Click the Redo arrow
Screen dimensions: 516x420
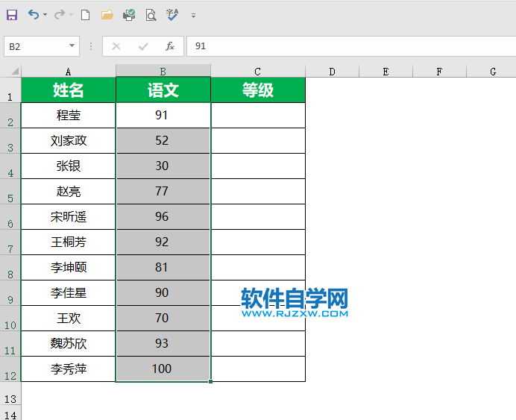click(59, 14)
